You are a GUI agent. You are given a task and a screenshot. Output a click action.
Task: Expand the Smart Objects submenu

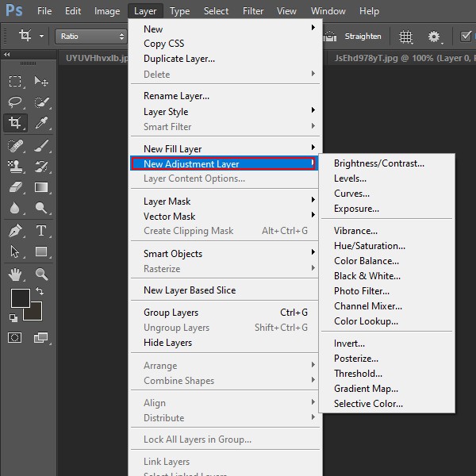click(x=225, y=254)
